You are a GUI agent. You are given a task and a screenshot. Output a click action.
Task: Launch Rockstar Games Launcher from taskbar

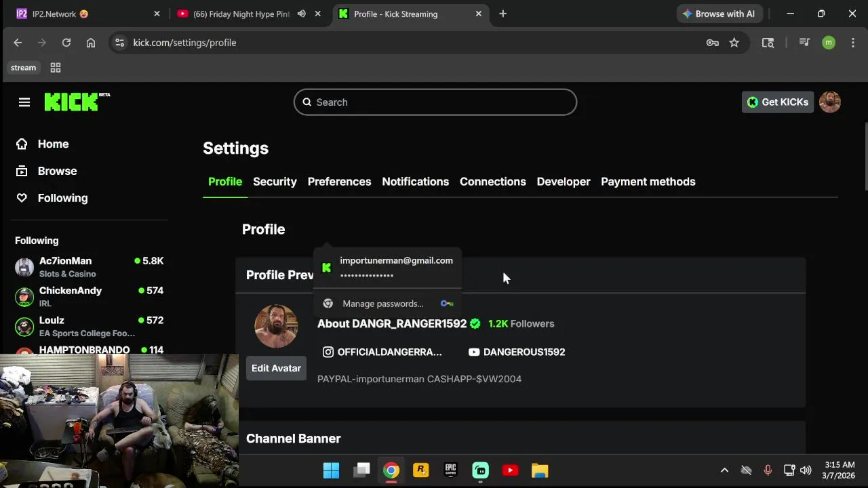(x=421, y=470)
